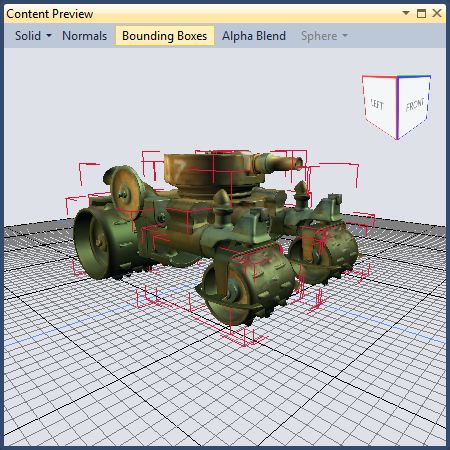Open the Sphere shape dropdown
The height and width of the screenshot is (450, 450).
345,35
